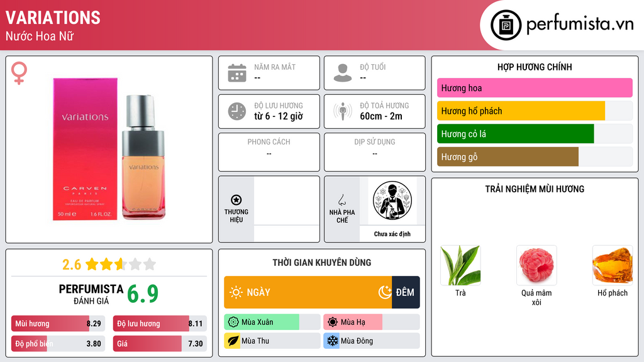The height and width of the screenshot is (362, 644).
Task: Click the orange Ngày daytime bar
Action: (x=308, y=292)
